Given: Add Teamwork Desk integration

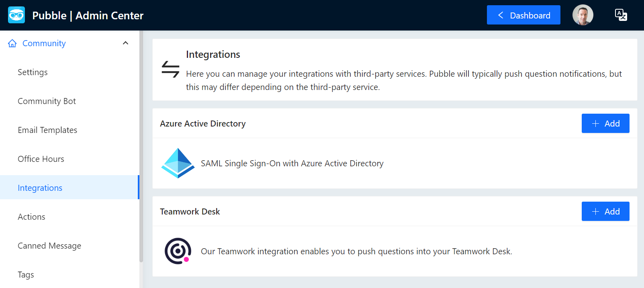Looking at the screenshot, I should [x=605, y=211].
